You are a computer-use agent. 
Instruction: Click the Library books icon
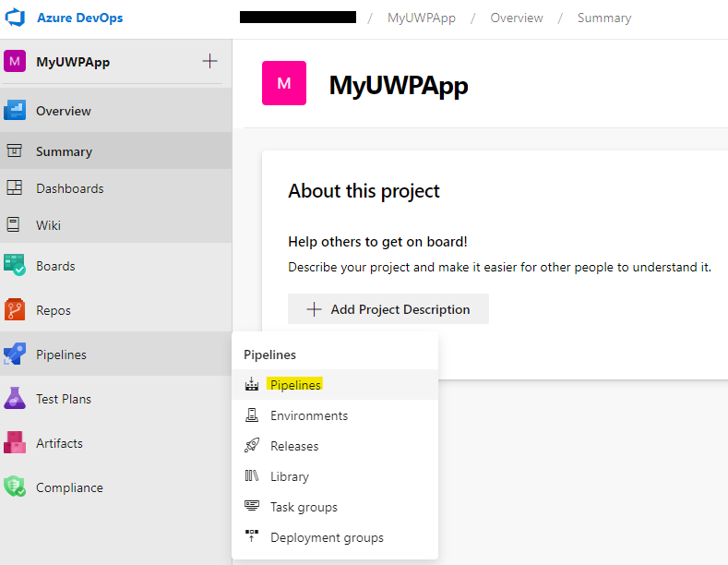(x=251, y=475)
